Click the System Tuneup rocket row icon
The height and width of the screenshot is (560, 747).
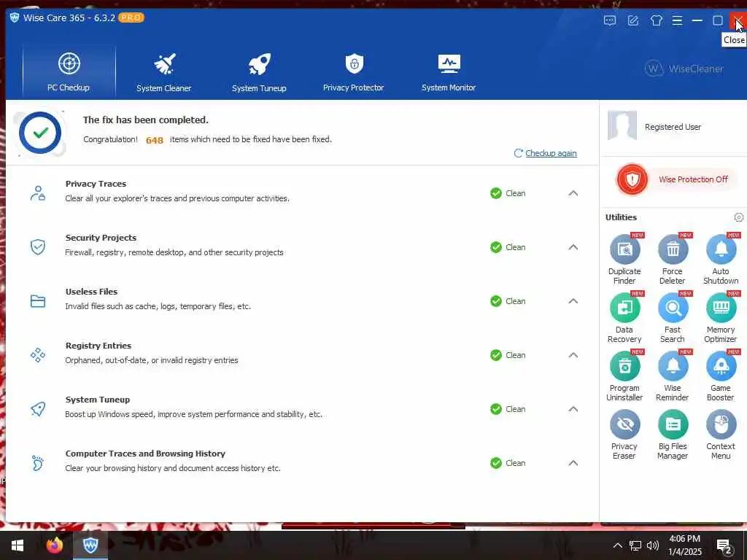38,408
